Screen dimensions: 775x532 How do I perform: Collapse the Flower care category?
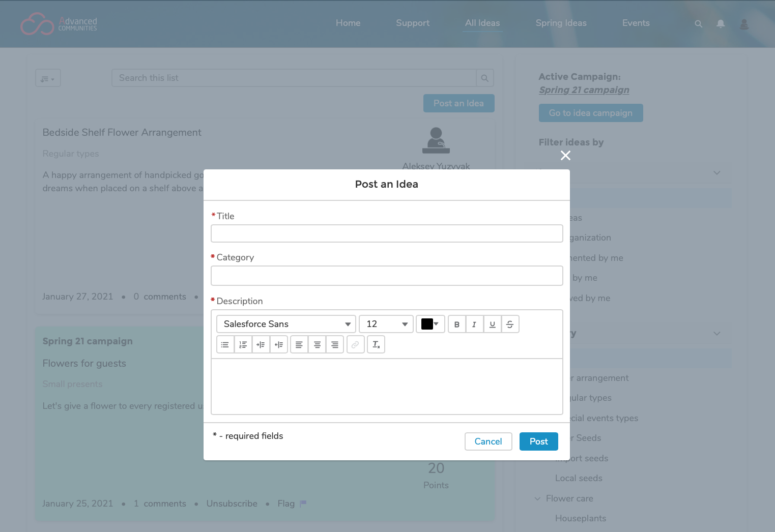[537, 498]
